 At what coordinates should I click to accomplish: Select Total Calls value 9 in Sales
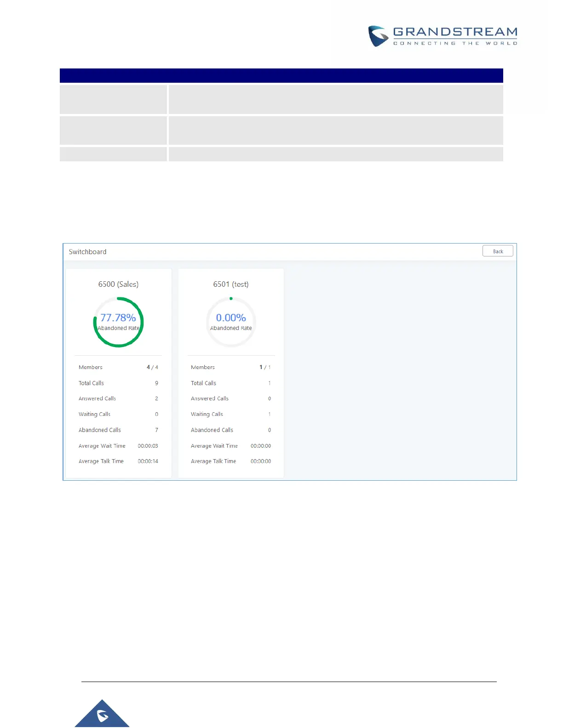156,383
